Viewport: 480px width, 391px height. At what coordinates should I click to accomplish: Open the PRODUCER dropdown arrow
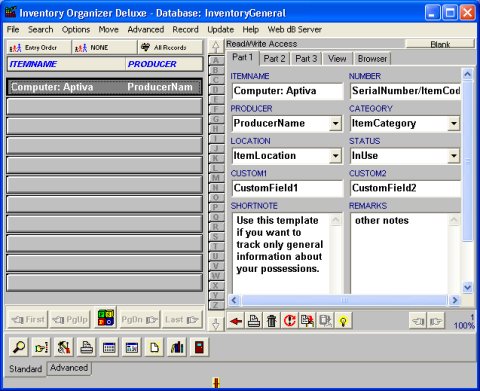click(x=336, y=123)
